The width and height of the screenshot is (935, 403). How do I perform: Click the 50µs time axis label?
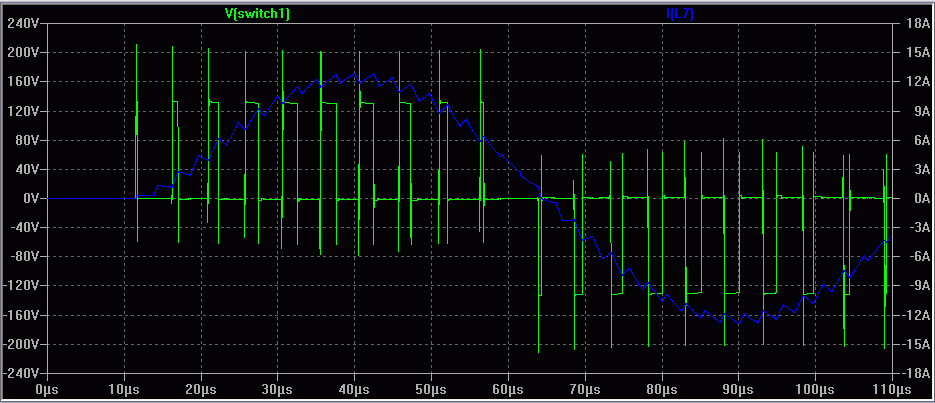pos(431,390)
